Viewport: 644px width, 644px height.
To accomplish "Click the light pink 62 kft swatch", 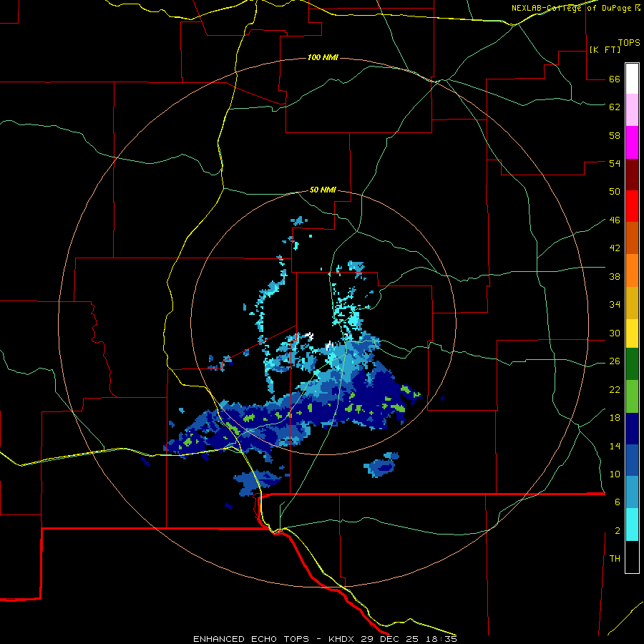I will click(632, 109).
